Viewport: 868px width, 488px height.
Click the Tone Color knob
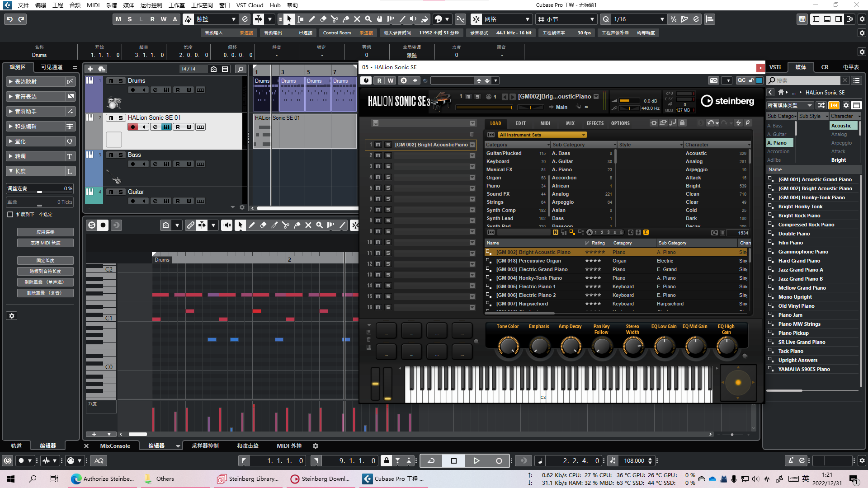point(508,347)
